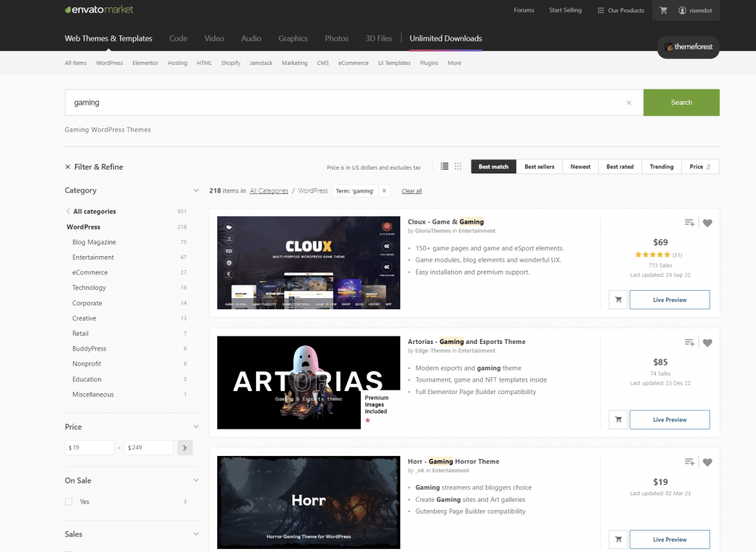Open the 3D Files tab
This screenshot has height=552, width=756.
click(x=379, y=38)
